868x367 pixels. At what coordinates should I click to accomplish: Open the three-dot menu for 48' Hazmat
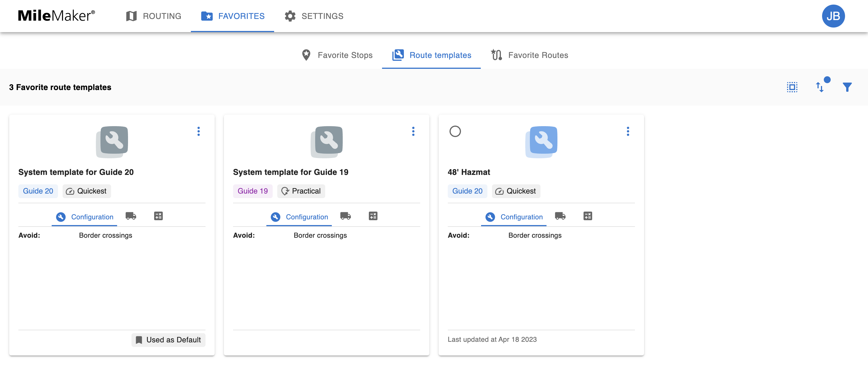click(x=628, y=131)
